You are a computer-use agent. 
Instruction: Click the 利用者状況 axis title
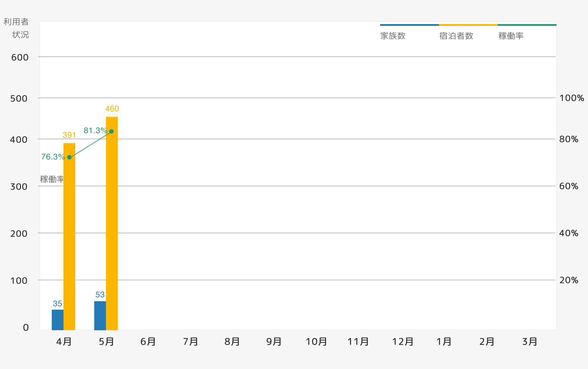coord(16,28)
